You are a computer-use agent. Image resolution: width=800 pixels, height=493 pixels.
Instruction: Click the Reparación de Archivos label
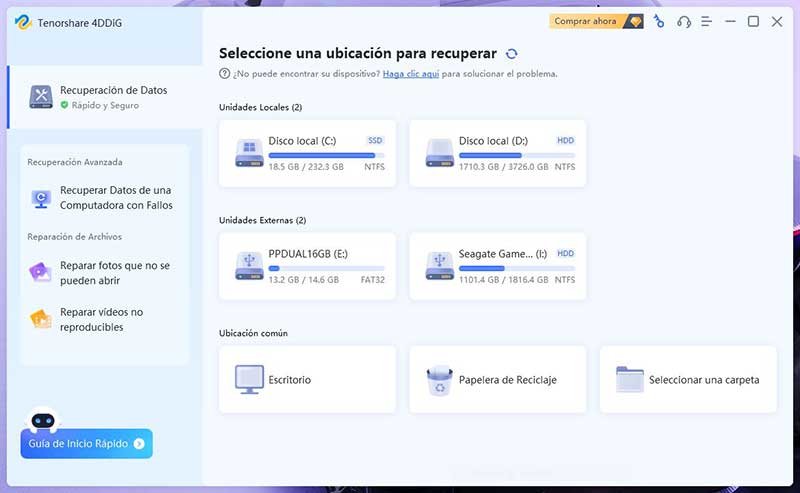(74, 237)
